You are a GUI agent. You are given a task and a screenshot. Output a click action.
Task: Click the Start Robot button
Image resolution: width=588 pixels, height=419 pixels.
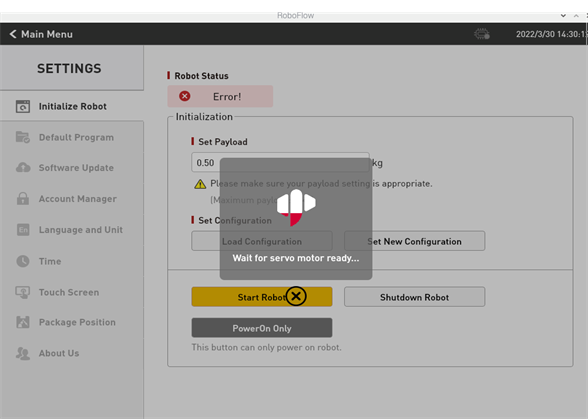coord(262,297)
